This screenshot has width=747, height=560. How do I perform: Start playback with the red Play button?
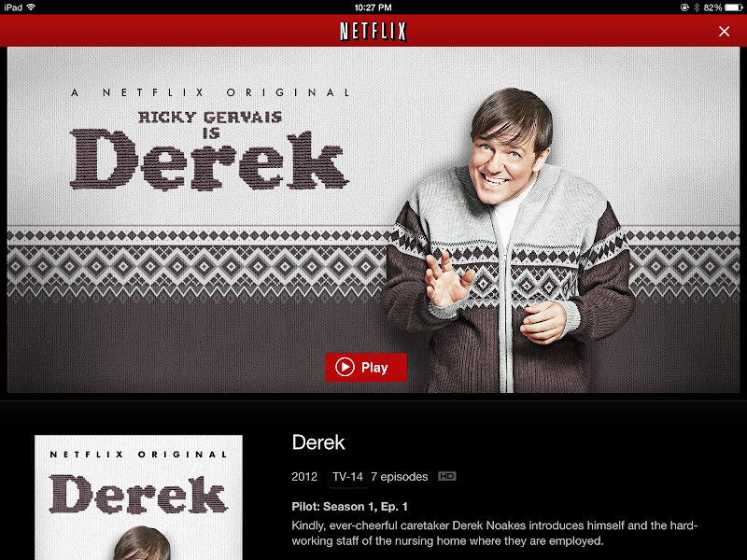[x=366, y=367]
